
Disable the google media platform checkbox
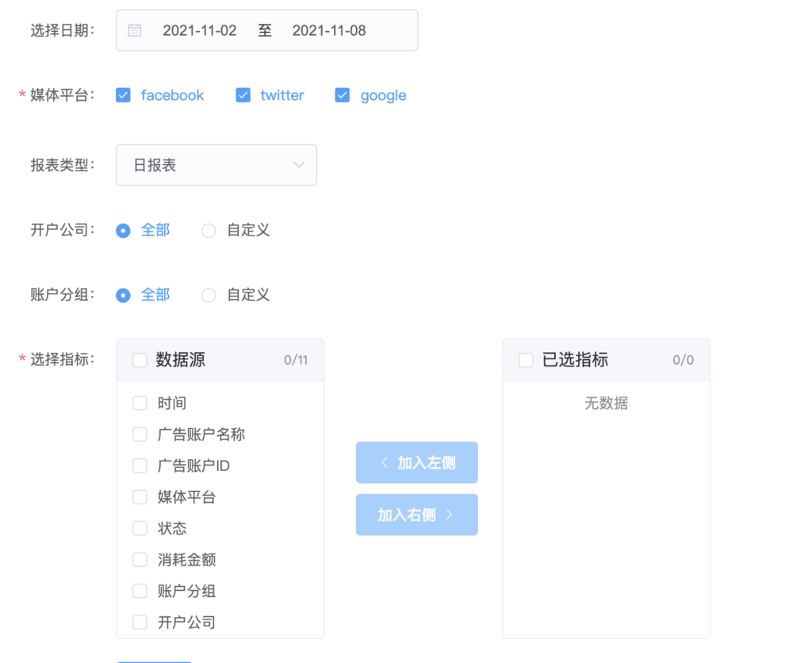[x=343, y=94]
